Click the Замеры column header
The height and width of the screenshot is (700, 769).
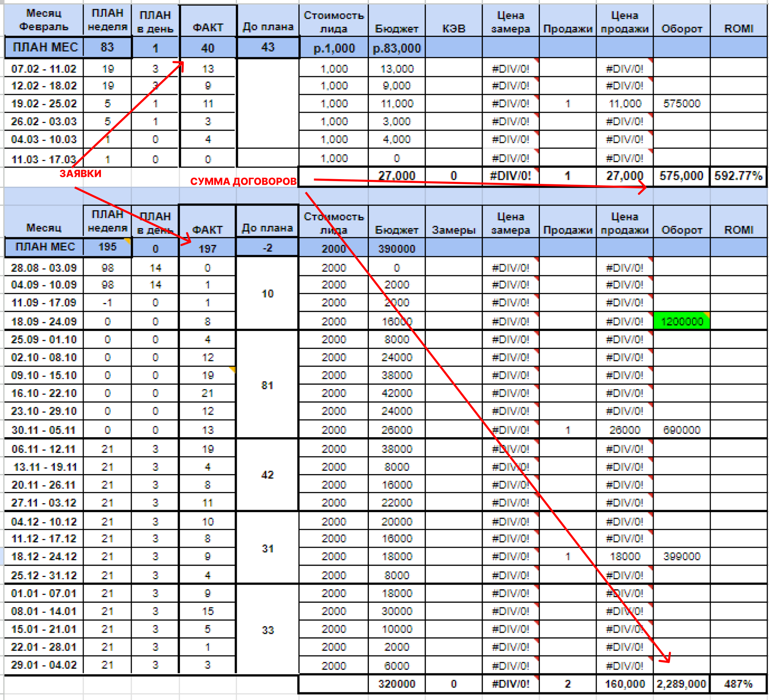point(453,230)
